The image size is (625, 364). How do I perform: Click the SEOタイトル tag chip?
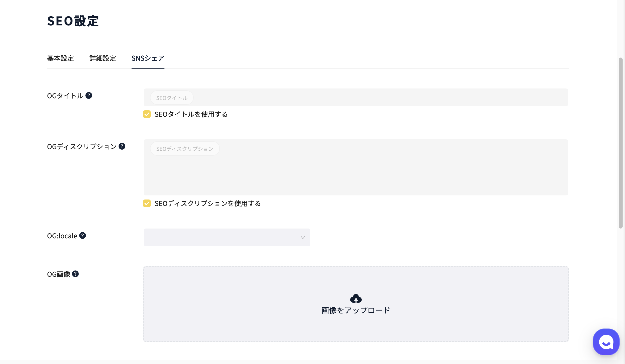click(172, 98)
